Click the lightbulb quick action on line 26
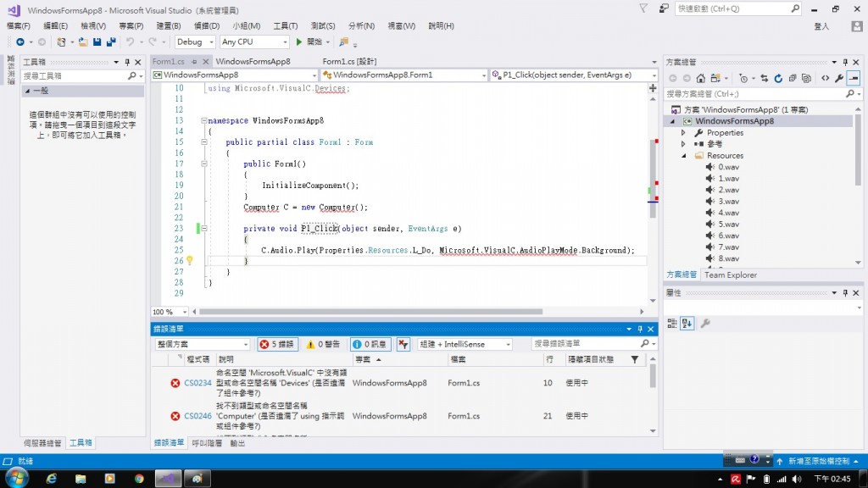The image size is (868, 488). tap(189, 261)
